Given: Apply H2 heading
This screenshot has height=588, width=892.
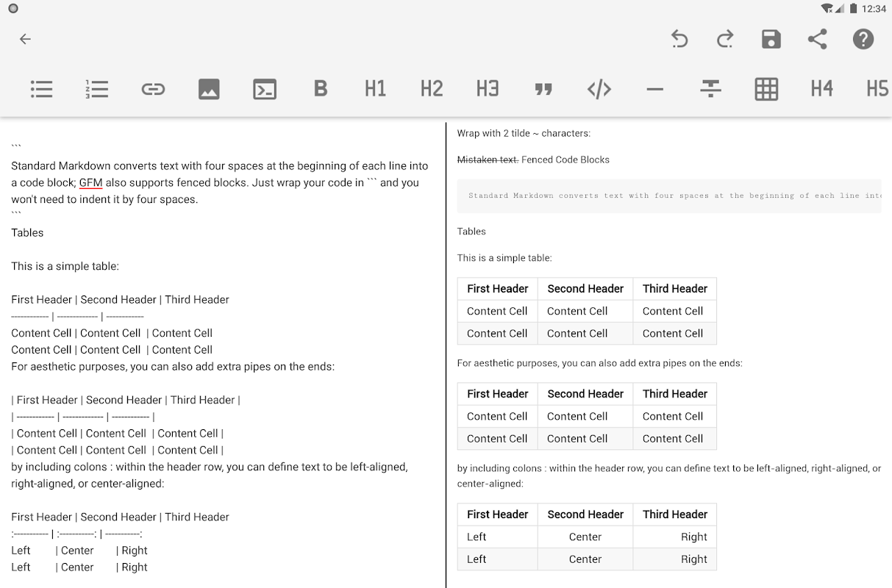Looking at the screenshot, I should pyautogui.click(x=432, y=89).
